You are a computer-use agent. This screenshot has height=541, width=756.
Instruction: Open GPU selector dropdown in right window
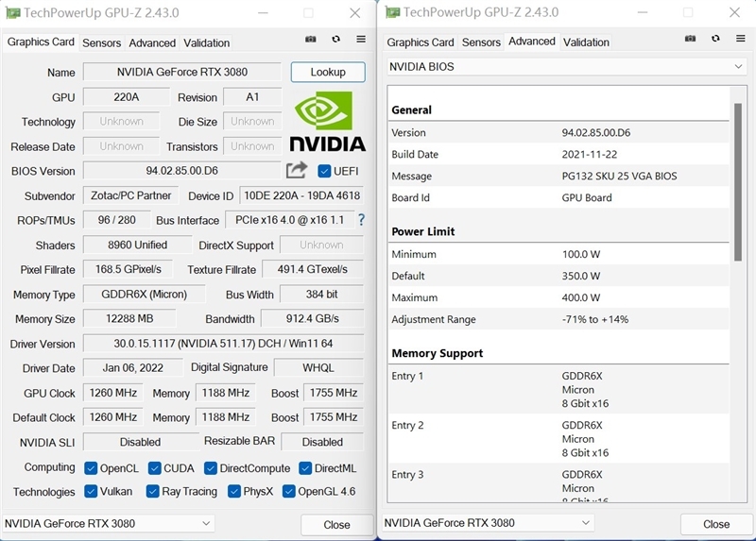coord(488,523)
